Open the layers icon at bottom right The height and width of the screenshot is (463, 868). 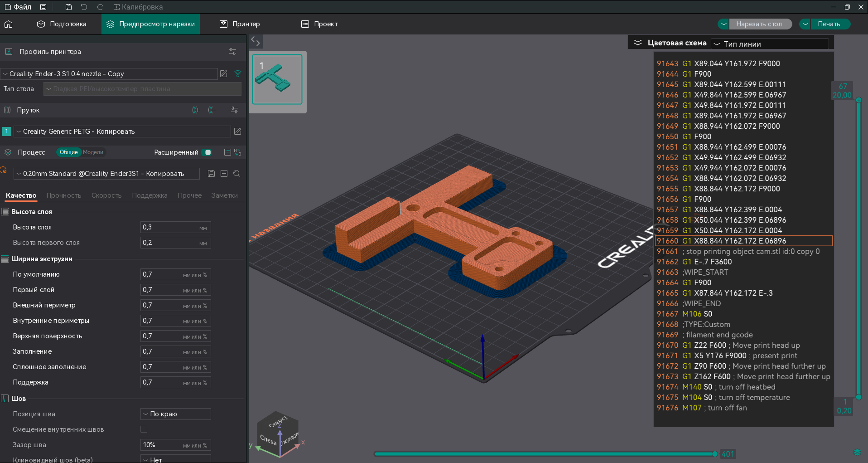pyautogui.click(x=857, y=453)
